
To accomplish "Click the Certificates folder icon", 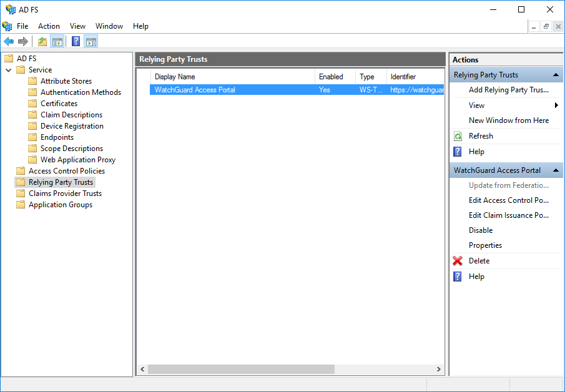I will 32,104.
